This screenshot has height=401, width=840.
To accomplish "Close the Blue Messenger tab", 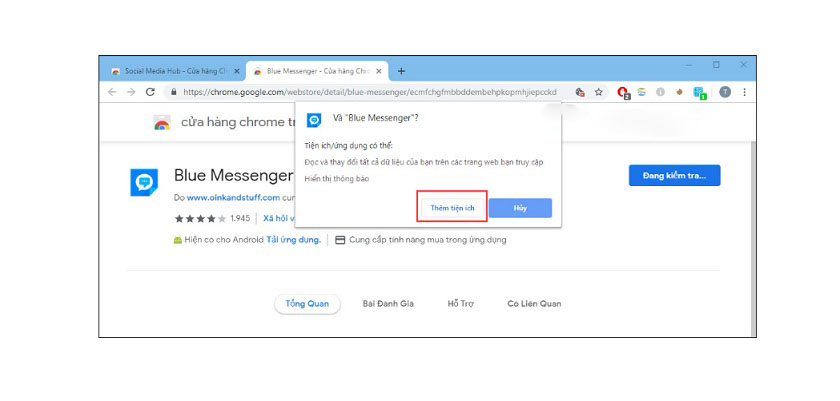I will [379, 71].
